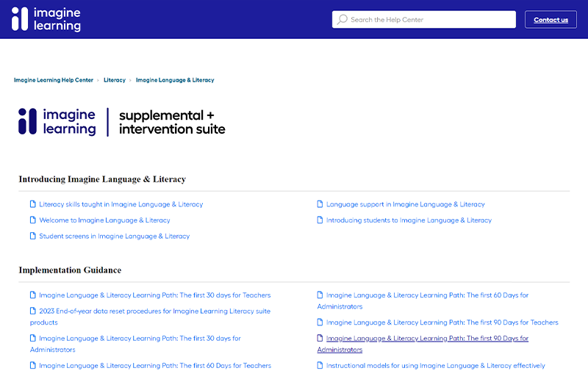Viewport: 588px width, 382px height.
Task: Click document icon beside Language support article
Action: [320, 204]
